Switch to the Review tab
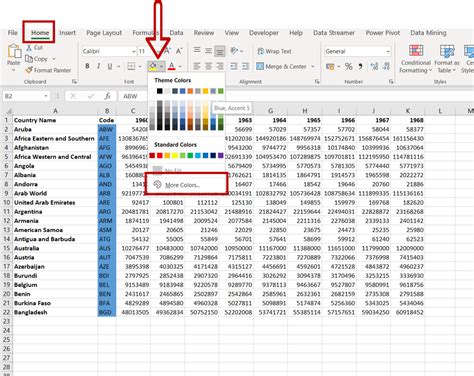 tap(204, 33)
